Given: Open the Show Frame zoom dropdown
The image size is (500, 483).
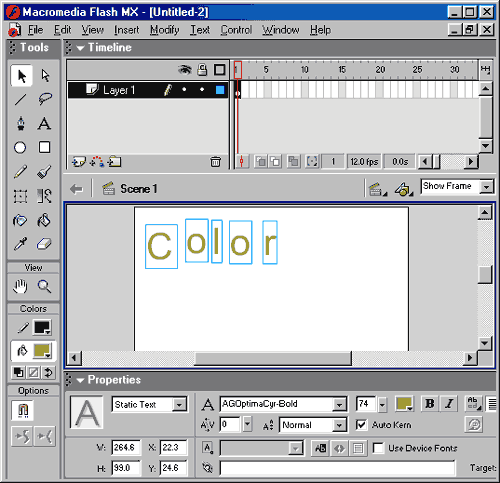Looking at the screenshot, I should point(486,187).
